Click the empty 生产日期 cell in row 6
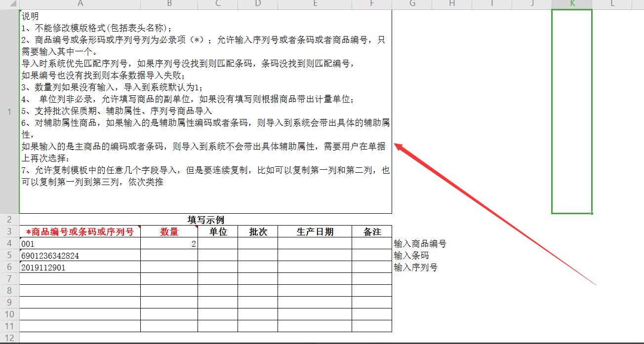Screen dimensions: 644x344 pos(315,267)
